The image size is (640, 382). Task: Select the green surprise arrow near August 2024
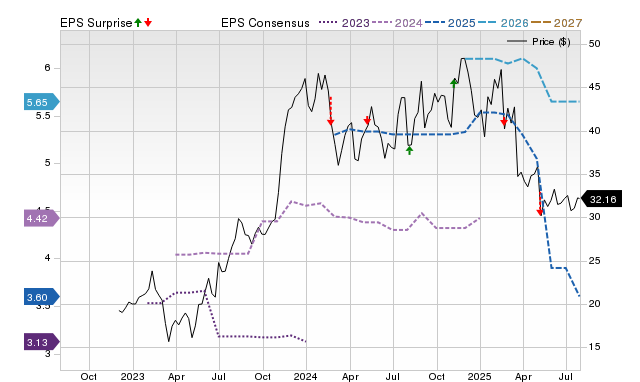point(409,151)
